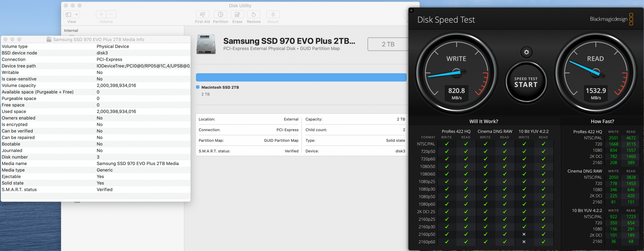Select the Macintosh SSD 2TB legend swatch
The image size is (644, 251).
(198, 87)
